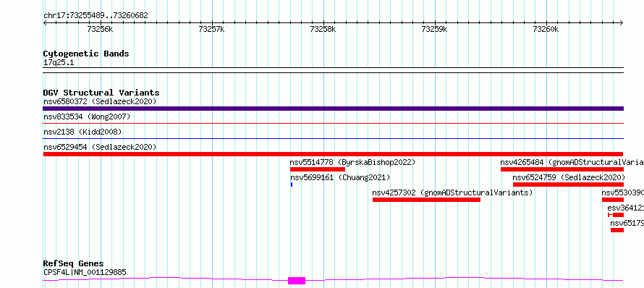Open the CPSF4L|NM_001129885 gene label

[x=85, y=272]
